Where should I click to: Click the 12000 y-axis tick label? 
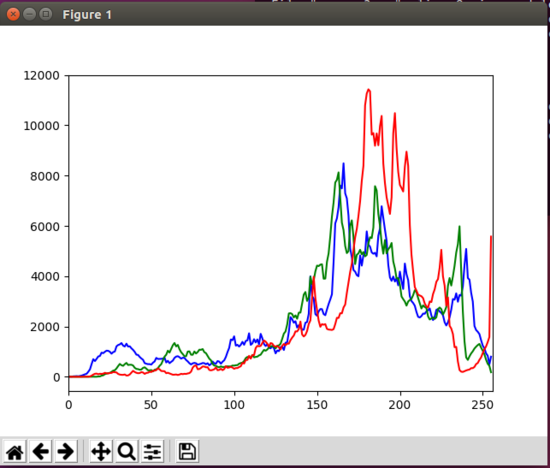[x=41, y=75]
